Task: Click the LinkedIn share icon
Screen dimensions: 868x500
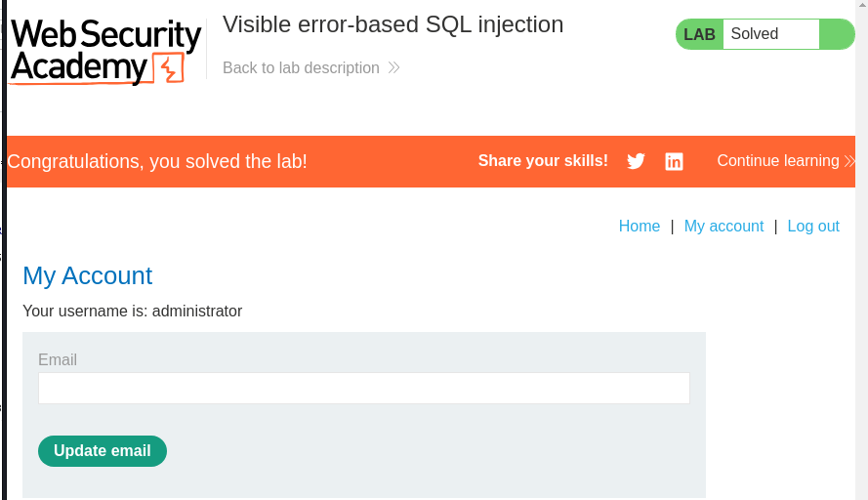Action: 674,161
